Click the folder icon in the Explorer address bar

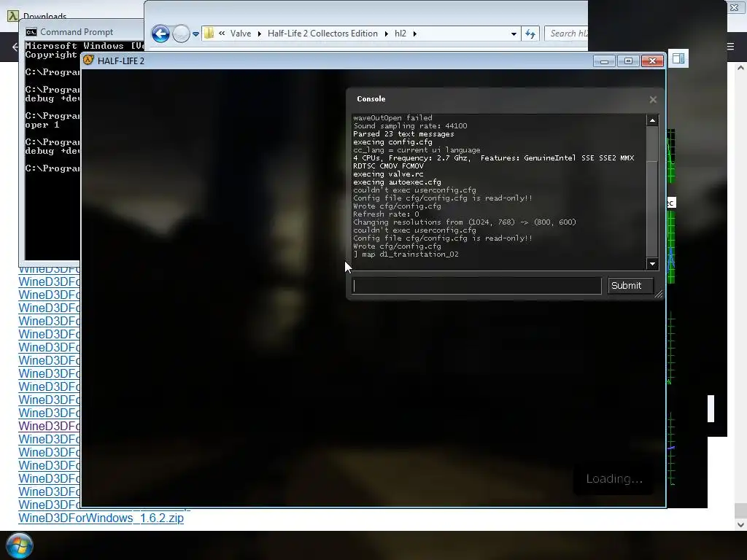click(209, 34)
